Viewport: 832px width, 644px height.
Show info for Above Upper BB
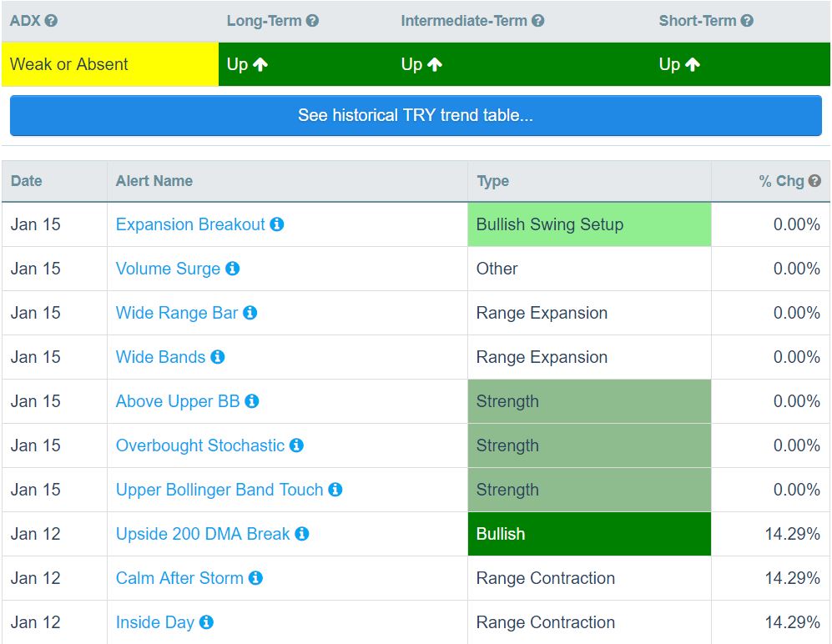point(252,401)
